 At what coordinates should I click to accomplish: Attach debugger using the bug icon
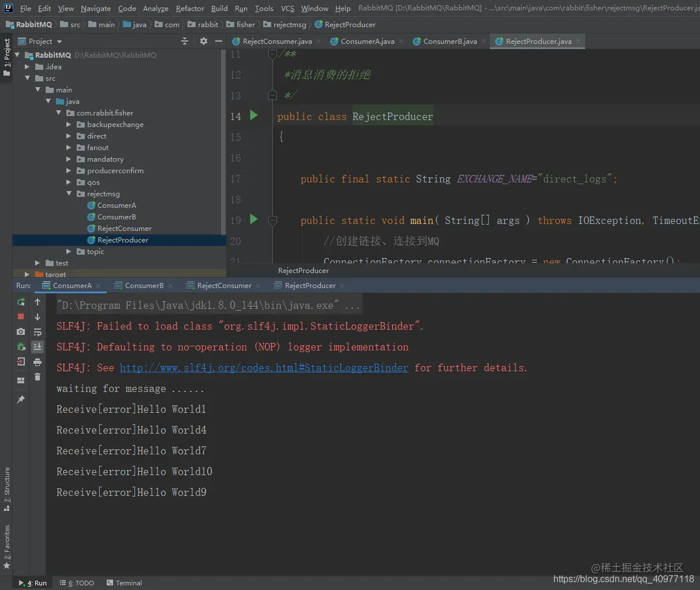21,346
